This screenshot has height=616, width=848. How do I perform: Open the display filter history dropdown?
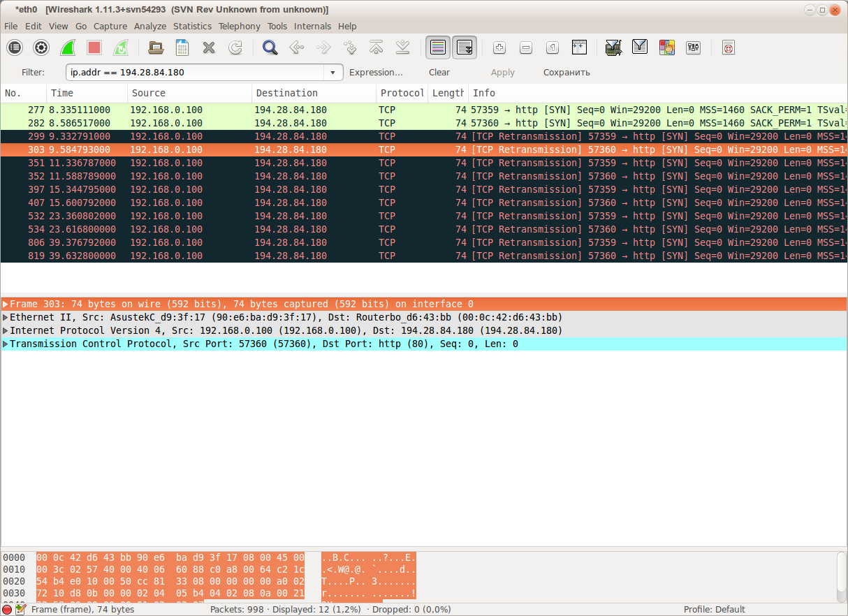pos(334,72)
